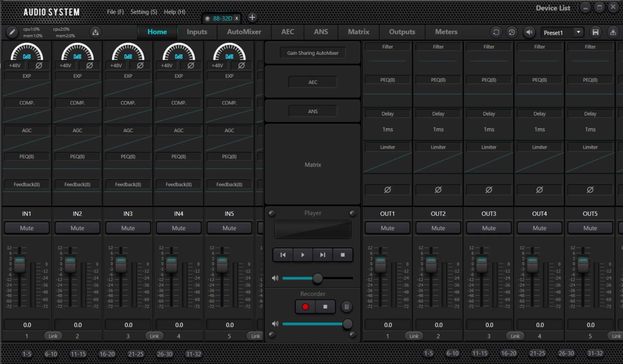Switch to the AutoMixer tab
623x364 pixels.
pos(244,32)
